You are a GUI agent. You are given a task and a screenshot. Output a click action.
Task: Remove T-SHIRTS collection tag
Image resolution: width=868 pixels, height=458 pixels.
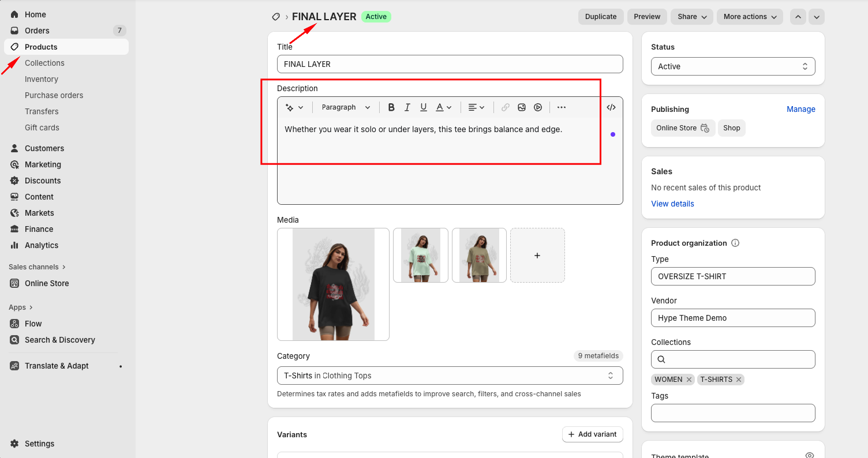coord(738,380)
